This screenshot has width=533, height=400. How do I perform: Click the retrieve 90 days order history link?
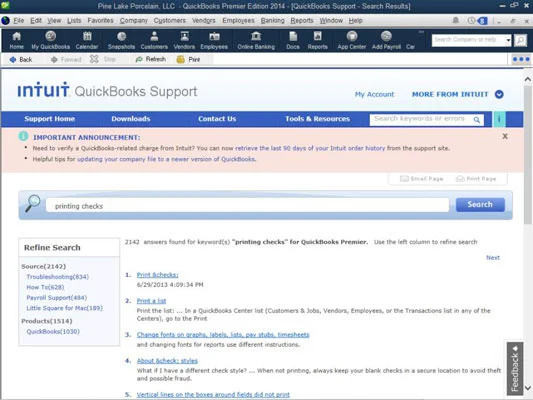pos(310,148)
